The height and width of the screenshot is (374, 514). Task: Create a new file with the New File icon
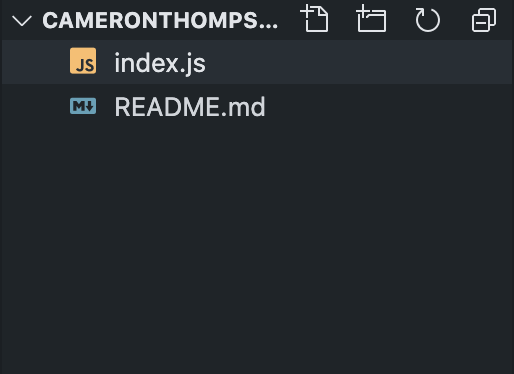[315, 19]
